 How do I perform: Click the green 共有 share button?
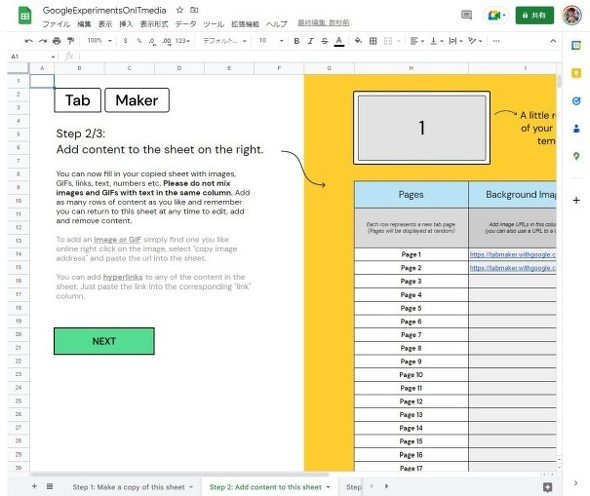(534, 15)
